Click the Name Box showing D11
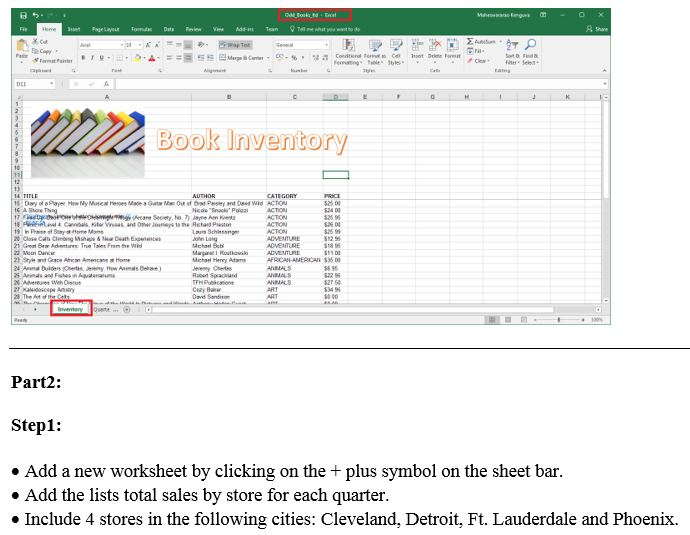Screen dimensions: 690x535 pos(34,84)
